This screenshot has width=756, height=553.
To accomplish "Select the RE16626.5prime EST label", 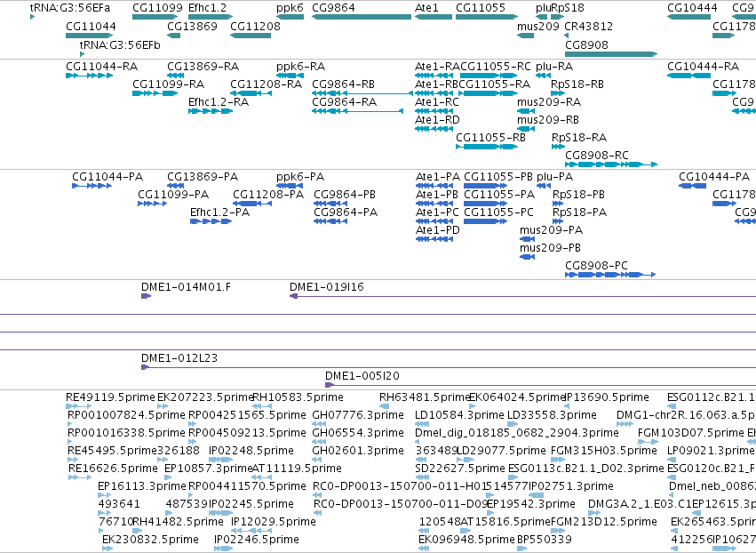I will 113,469.
